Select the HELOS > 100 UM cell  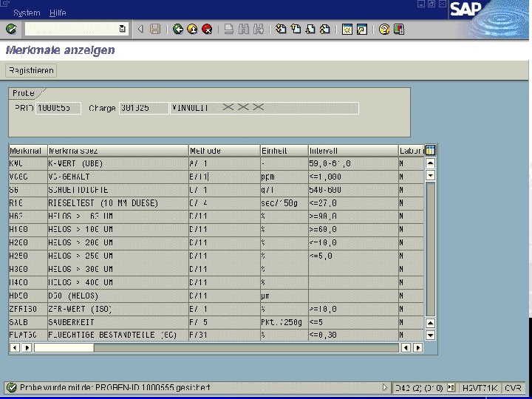117,230
